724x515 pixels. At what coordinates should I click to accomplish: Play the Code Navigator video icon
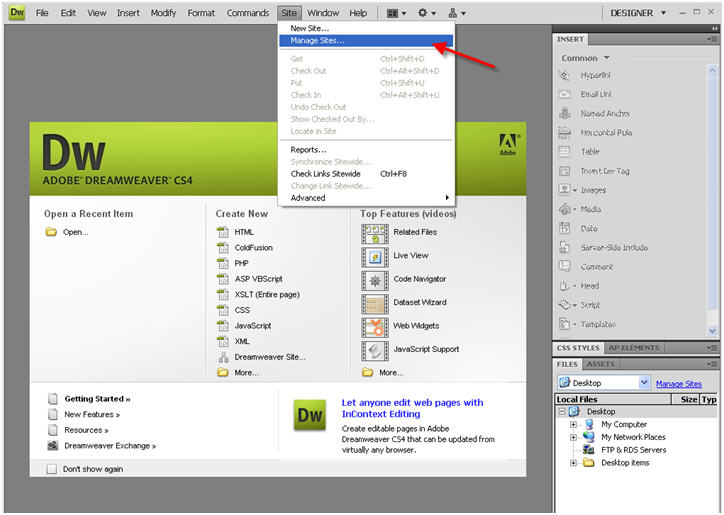[374, 281]
